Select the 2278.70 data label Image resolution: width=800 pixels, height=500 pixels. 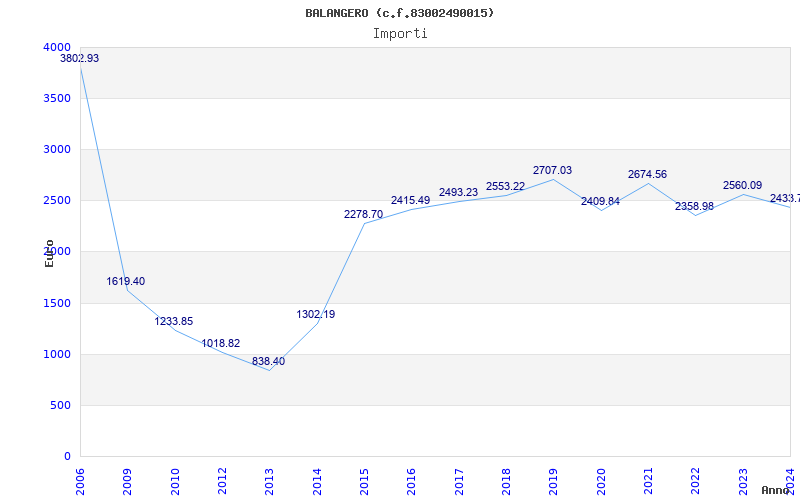click(362, 215)
